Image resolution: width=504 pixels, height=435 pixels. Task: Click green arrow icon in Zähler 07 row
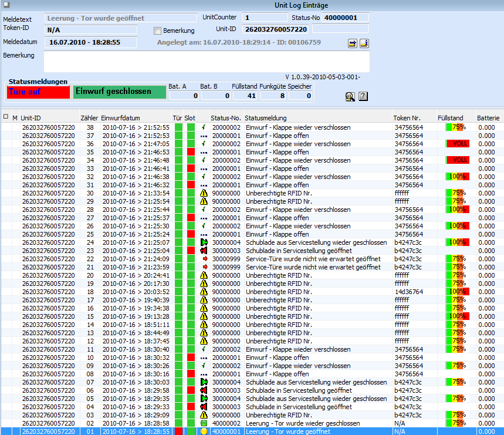pos(204,382)
